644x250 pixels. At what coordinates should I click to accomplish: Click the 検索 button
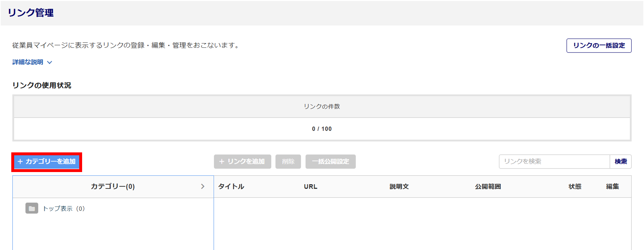click(620, 161)
